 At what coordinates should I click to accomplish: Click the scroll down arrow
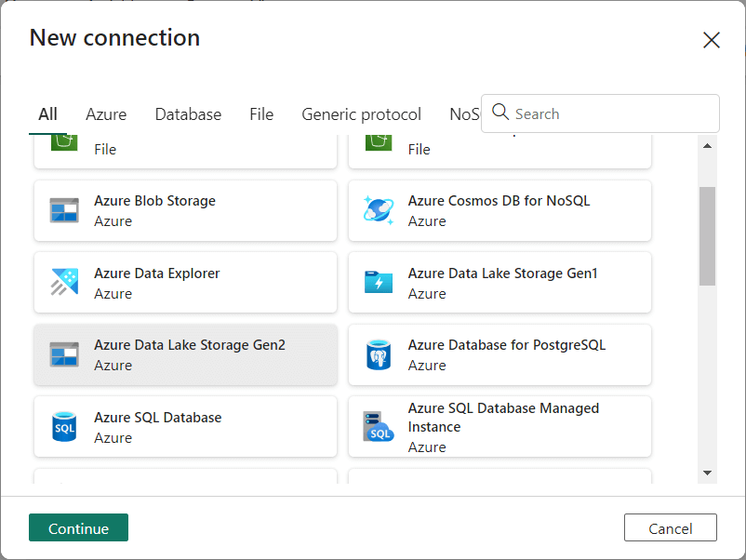click(707, 473)
